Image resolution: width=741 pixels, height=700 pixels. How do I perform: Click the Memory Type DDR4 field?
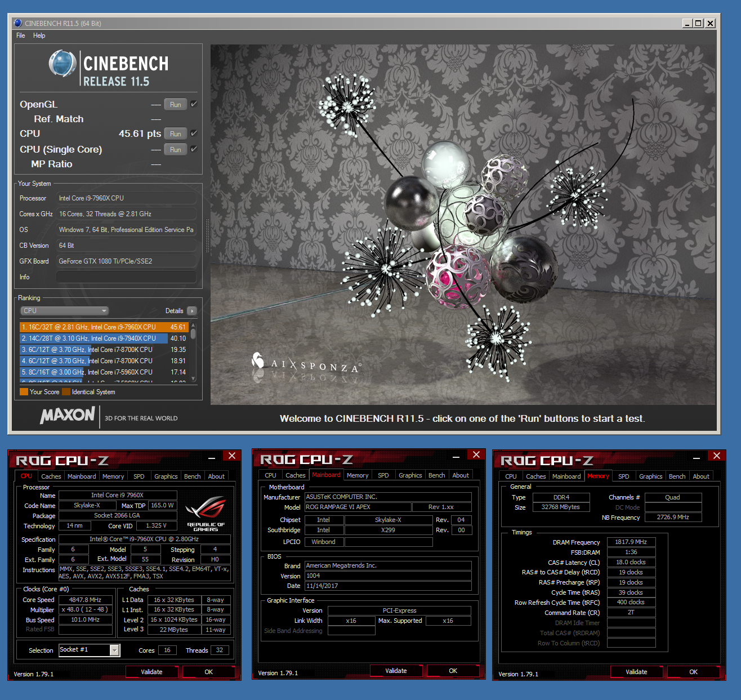coord(561,497)
